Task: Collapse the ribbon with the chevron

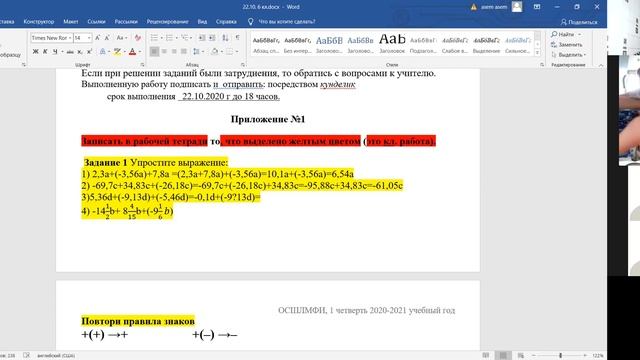Action: click(x=601, y=65)
